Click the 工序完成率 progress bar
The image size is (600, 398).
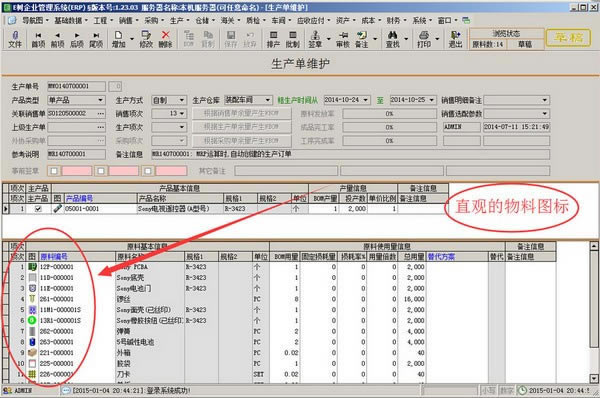(x=389, y=141)
